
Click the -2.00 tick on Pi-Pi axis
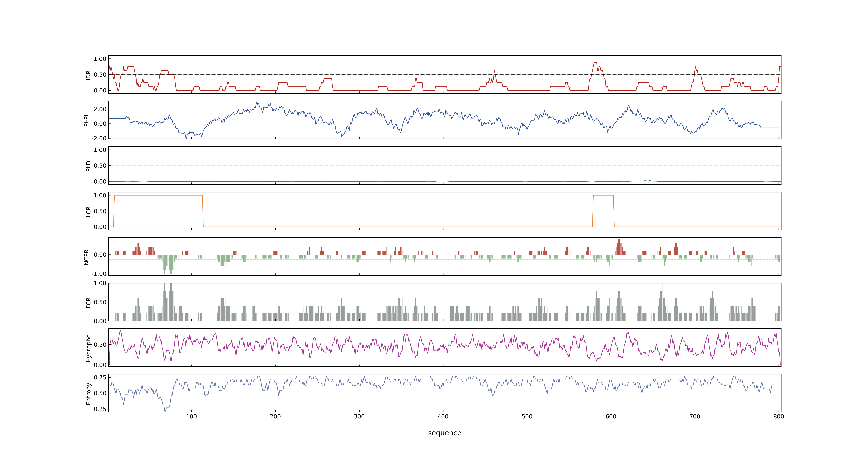(99, 138)
